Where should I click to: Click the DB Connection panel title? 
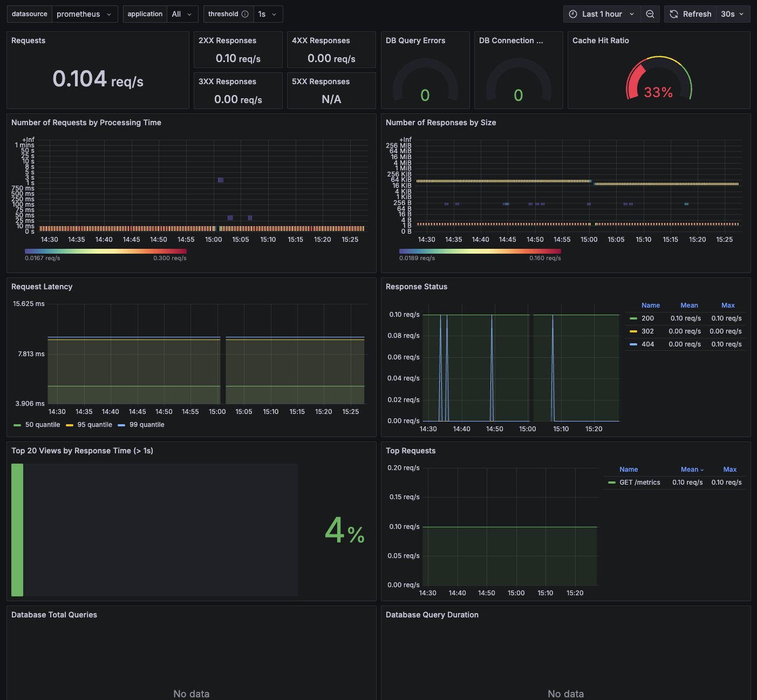511,40
